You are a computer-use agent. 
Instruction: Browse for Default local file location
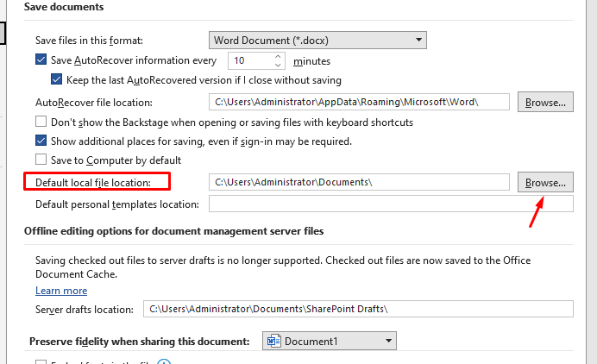pos(545,182)
